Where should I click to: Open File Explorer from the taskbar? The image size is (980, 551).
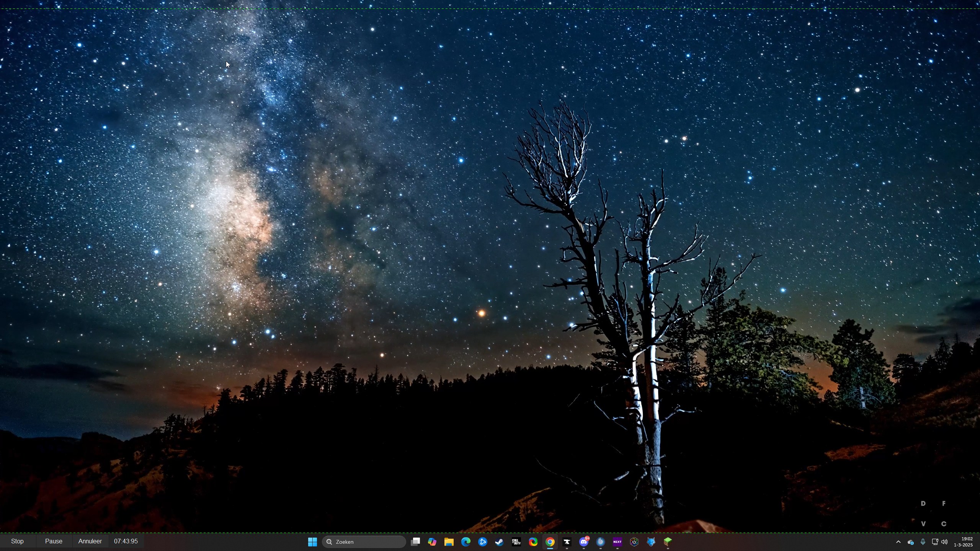[x=449, y=542]
